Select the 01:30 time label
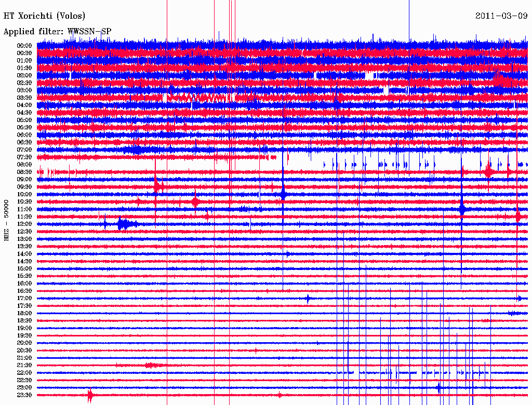 (24, 68)
